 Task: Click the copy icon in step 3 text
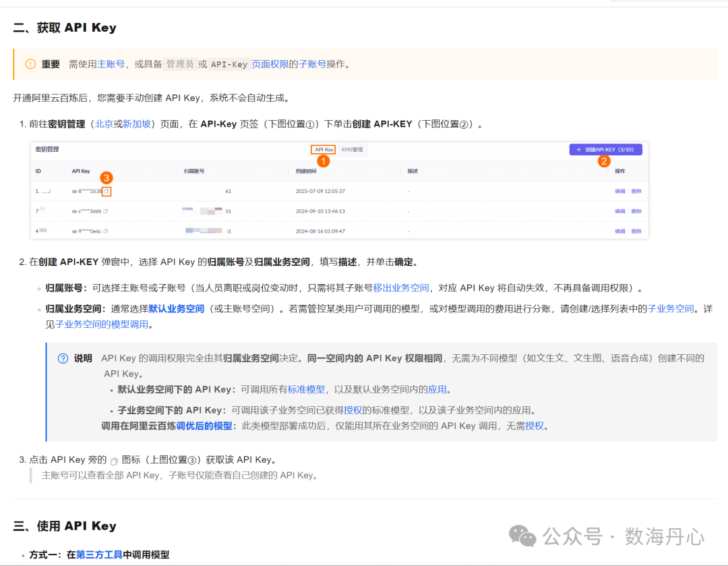[114, 460]
